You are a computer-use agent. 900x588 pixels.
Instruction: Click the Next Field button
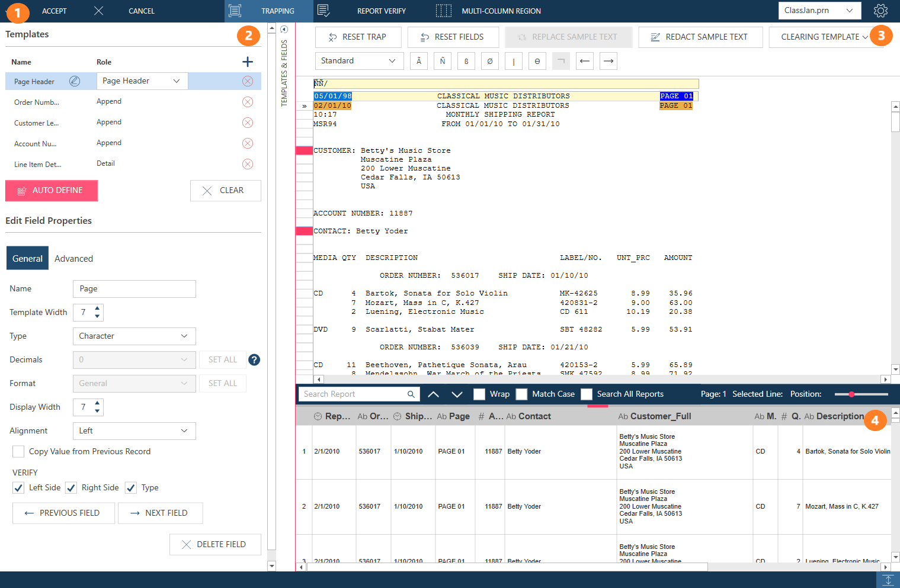pyautogui.click(x=160, y=513)
